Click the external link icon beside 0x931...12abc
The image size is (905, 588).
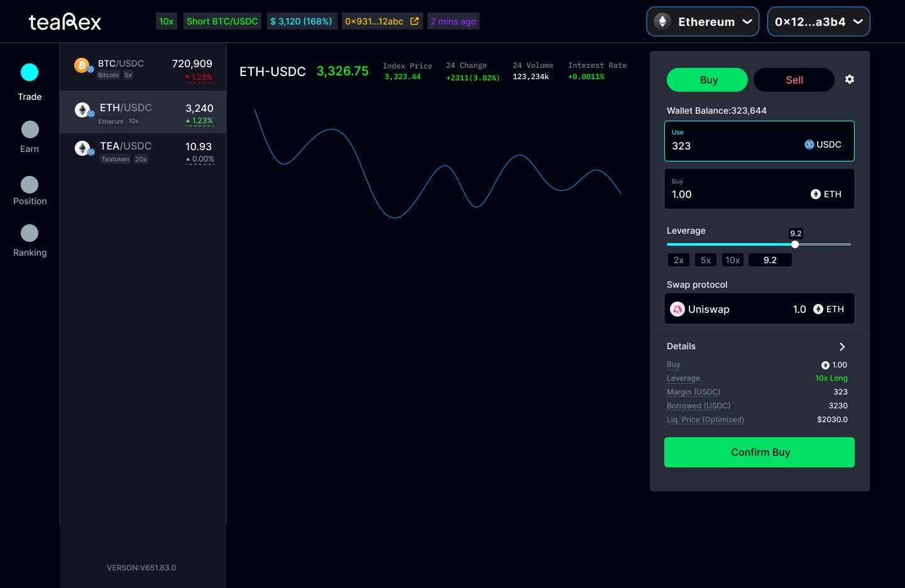[x=414, y=21]
